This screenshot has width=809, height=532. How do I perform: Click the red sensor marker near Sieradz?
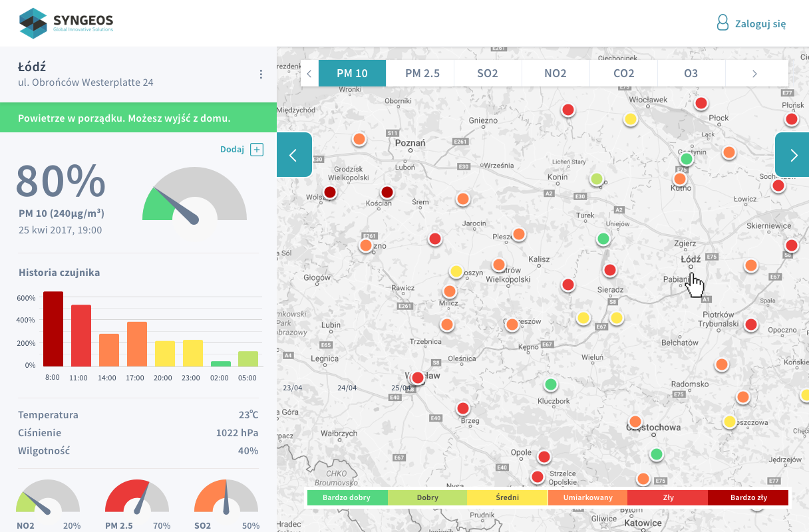click(x=609, y=270)
